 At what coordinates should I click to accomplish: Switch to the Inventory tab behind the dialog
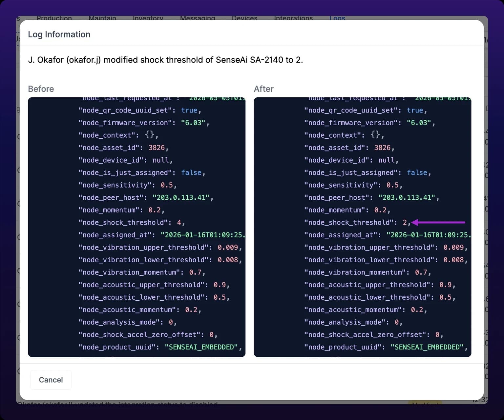(x=148, y=18)
